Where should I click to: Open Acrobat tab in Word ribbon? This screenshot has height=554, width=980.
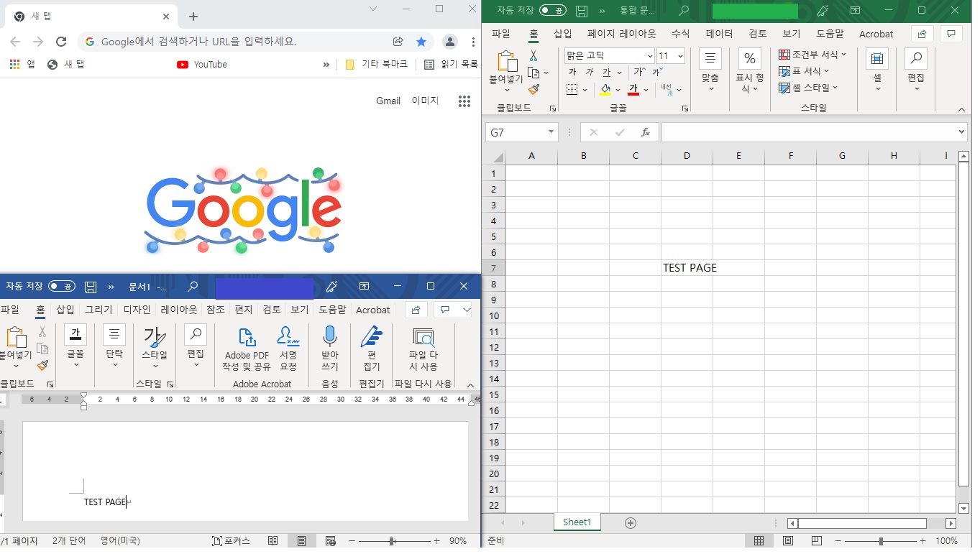click(373, 310)
